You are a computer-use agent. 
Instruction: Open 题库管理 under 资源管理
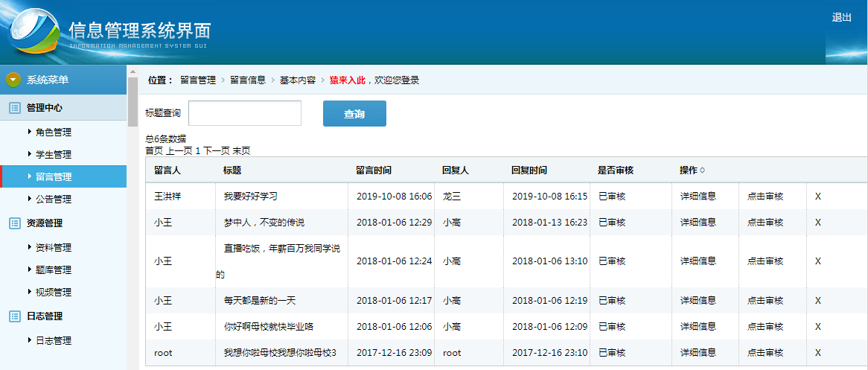tap(53, 270)
